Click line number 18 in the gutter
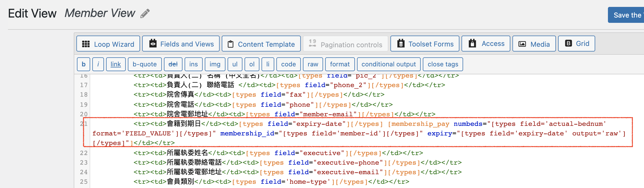Viewport: 644px width, 188px height. (x=84, y=95)
